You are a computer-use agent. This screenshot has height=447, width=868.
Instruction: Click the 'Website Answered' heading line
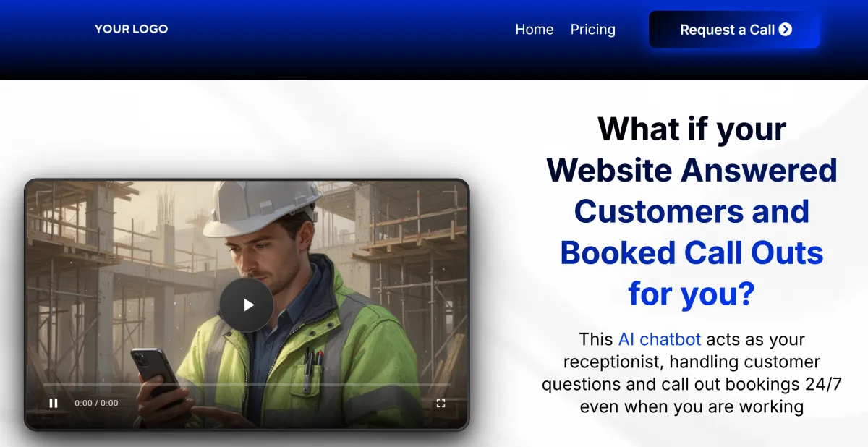tap(692, 171)
